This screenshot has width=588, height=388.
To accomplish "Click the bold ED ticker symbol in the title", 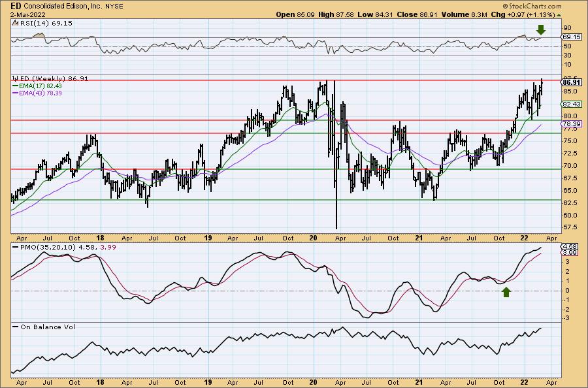I will (x=16, y=6).
